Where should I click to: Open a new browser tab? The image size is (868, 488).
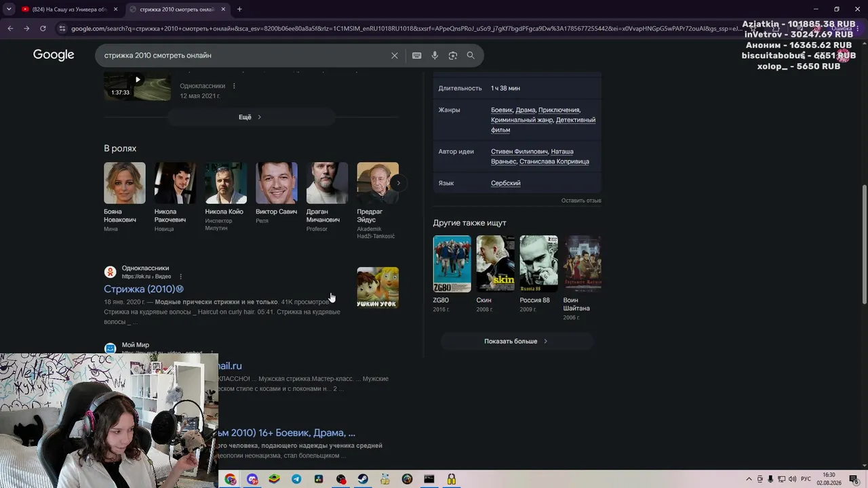[239, 9]
